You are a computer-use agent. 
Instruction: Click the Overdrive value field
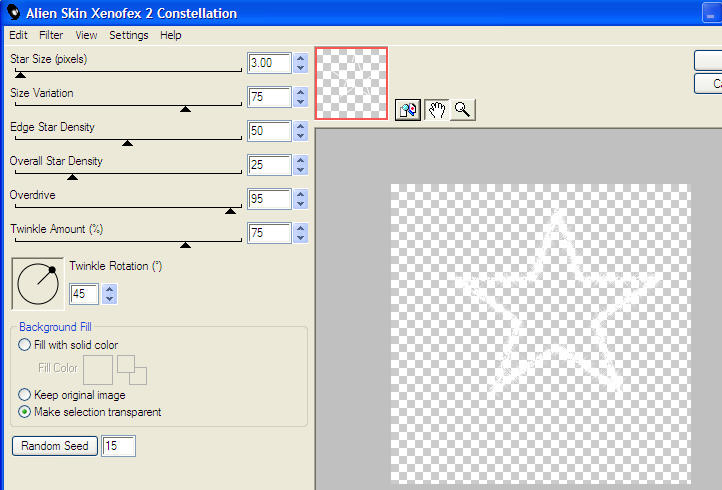pos(269,199)
